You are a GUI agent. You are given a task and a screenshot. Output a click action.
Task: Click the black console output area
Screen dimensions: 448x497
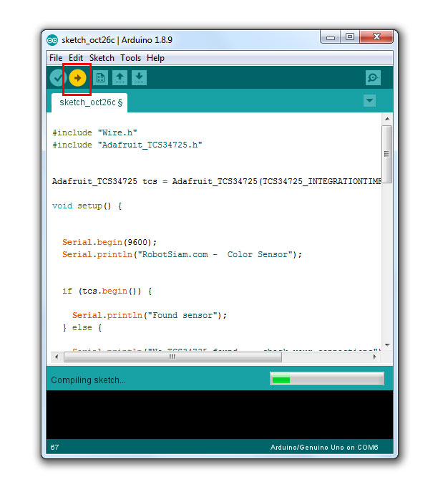tap(220, 415)
